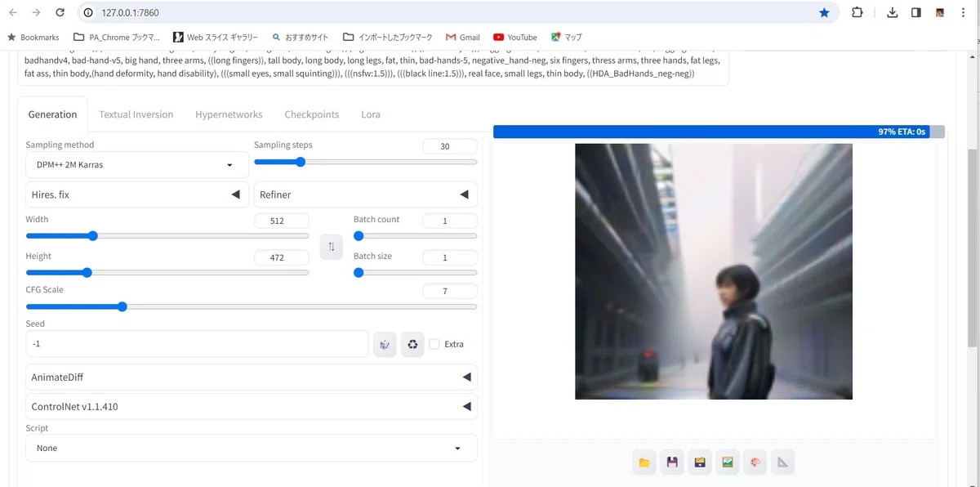980x487 pixels.
Task: Click the save zip archive icon
Action: (x=700, y=462)
